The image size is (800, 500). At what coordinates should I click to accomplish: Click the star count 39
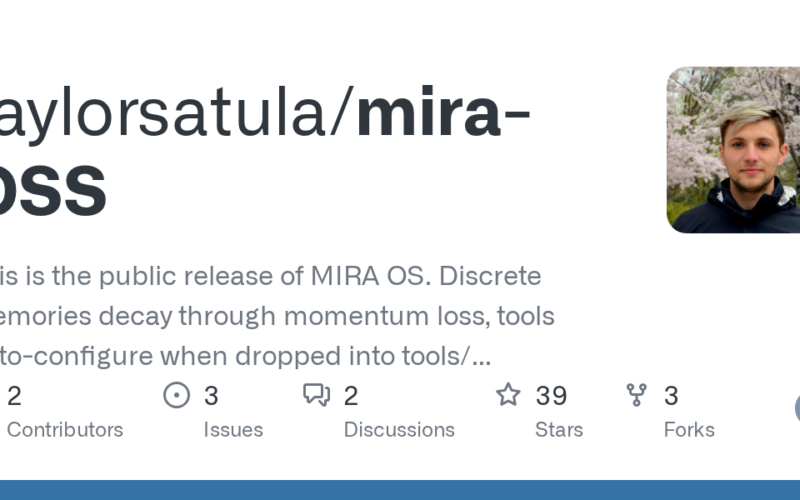[x=551, y=396]
